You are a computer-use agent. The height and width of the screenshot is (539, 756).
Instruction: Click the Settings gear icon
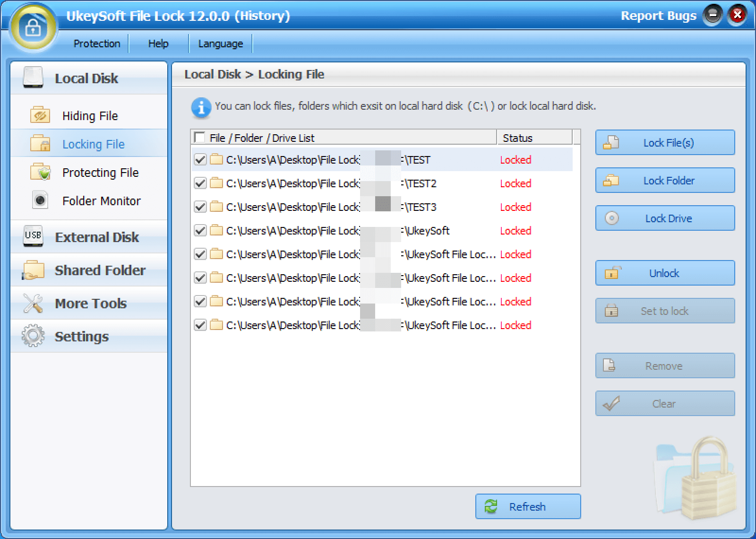pos(33,336)
